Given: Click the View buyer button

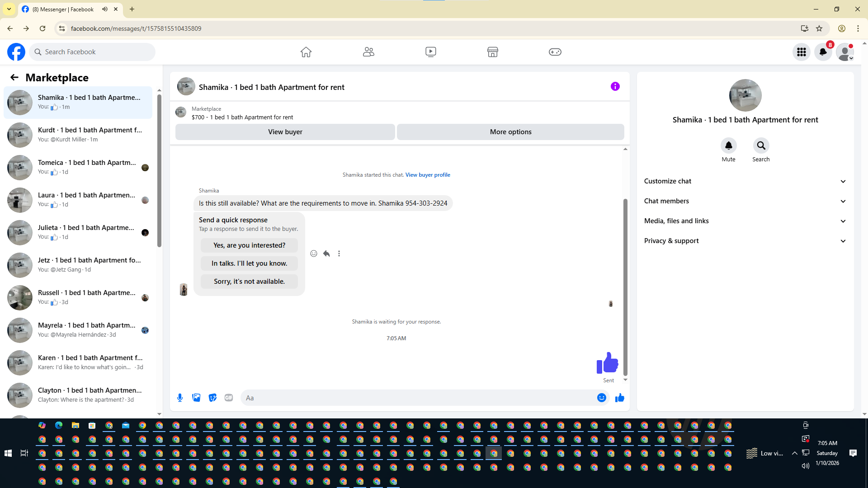Looking at the screenshot, I should coord(285,132).
